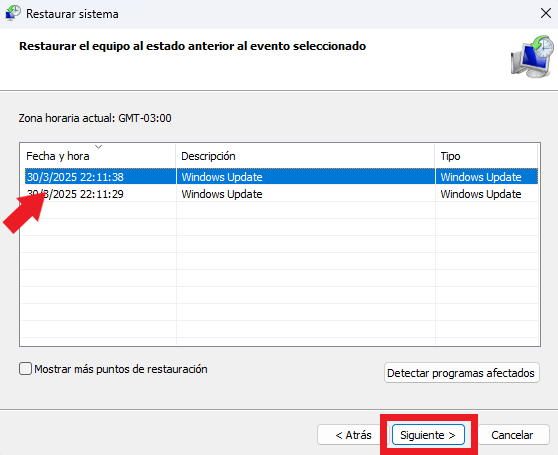
Task: Click the Restaurar sistema title bar icon
Action: pos(13,13)
